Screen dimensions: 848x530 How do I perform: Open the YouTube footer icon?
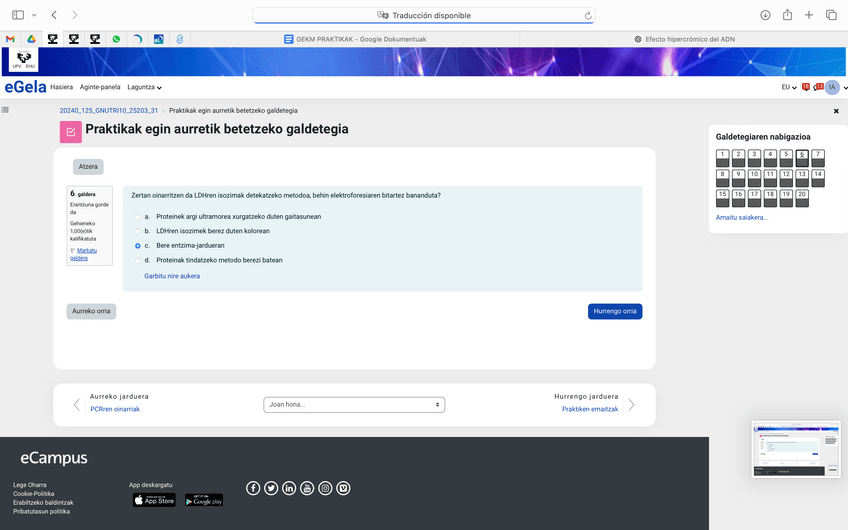[307, 488]
